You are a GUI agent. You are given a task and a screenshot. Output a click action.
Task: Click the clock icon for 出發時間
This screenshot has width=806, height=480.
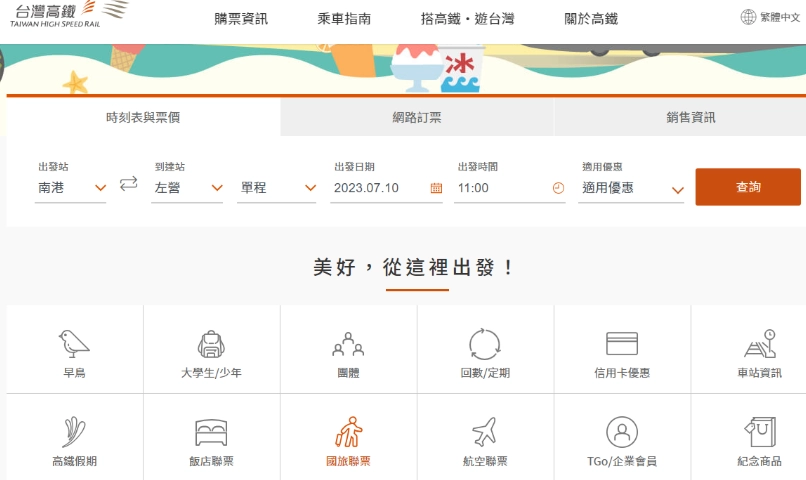pos(558,188)
